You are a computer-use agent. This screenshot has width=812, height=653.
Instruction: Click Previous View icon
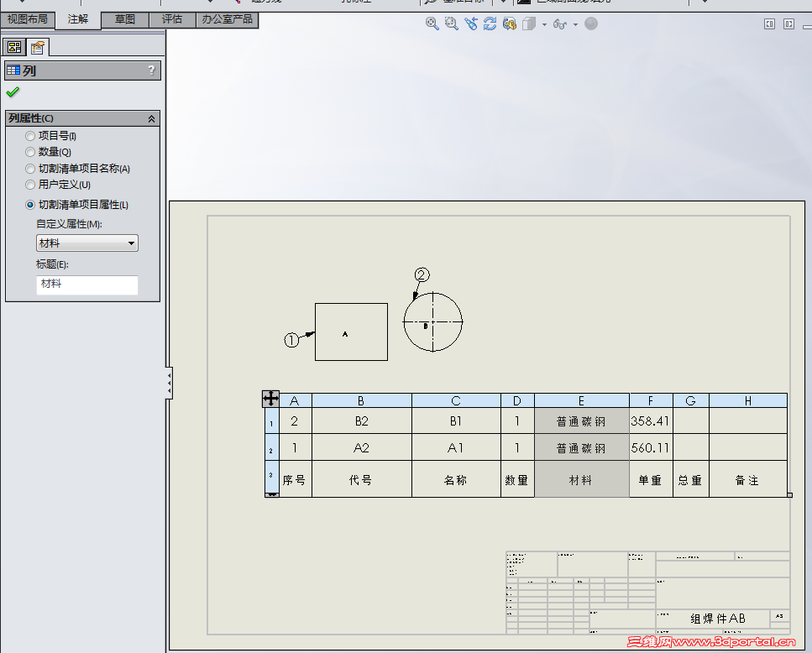tap(471, 24)
